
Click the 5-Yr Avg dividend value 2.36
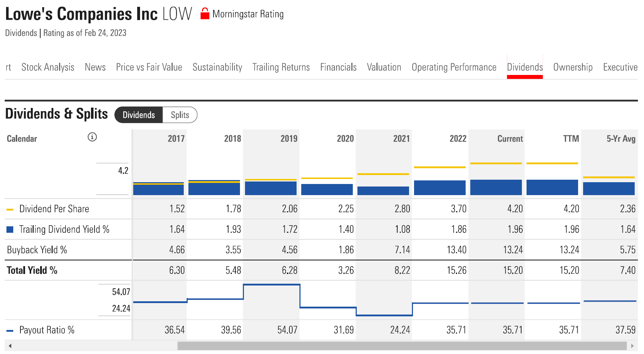coord(628,209)
